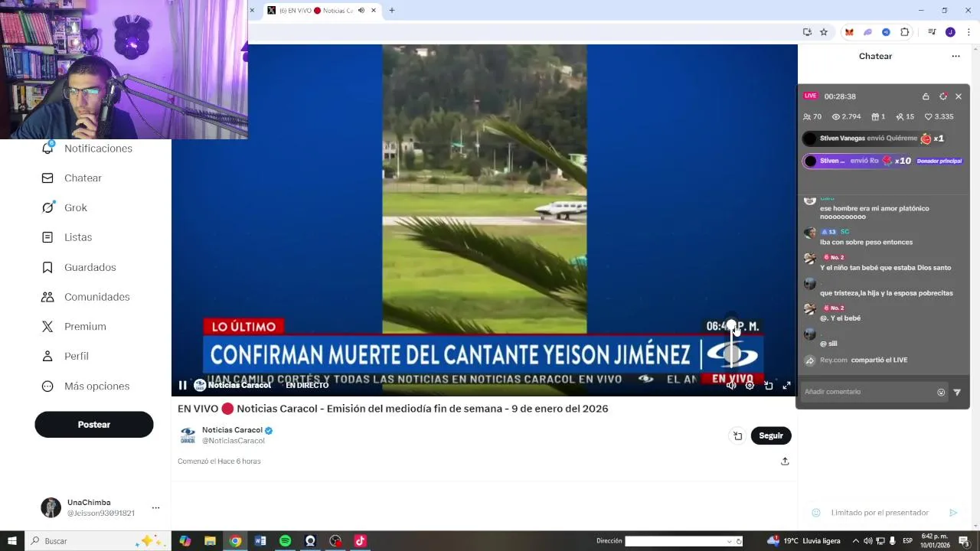Expand the Dirección toolbar dropdown arrow
Screen dimensions: 980x551
click(x=729, y=541)
